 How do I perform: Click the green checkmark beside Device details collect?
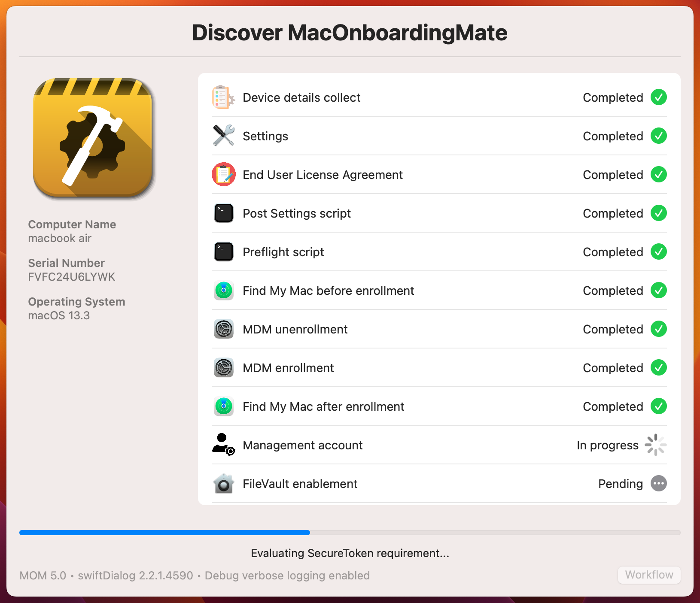click(x=658, y=97)
